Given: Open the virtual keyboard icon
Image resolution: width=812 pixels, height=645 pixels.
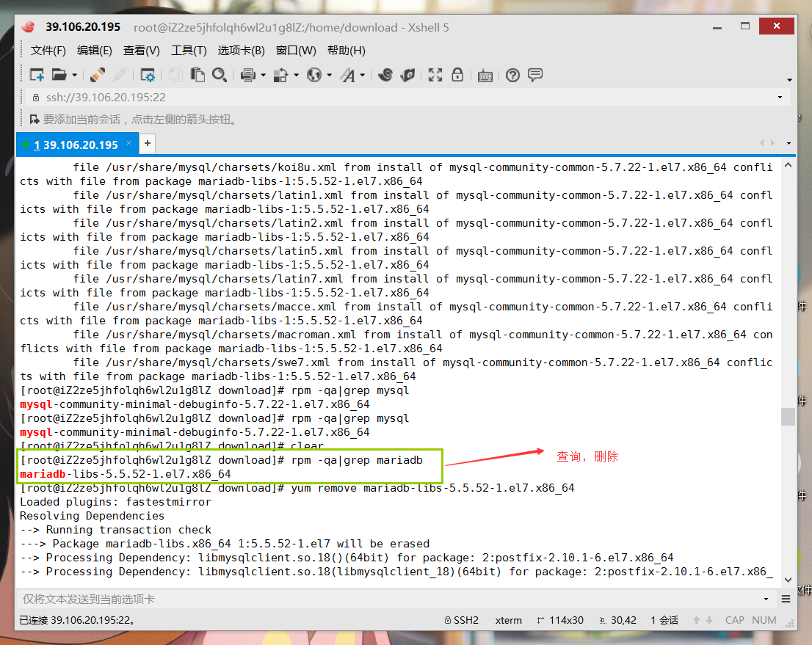Looking at the screenshot, I should pyautogui.click(x=485, y=75).
